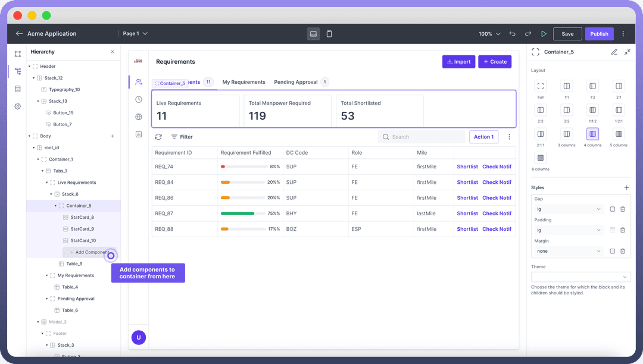Click the Publish button

pyautogui.click(x=599, y=34)
